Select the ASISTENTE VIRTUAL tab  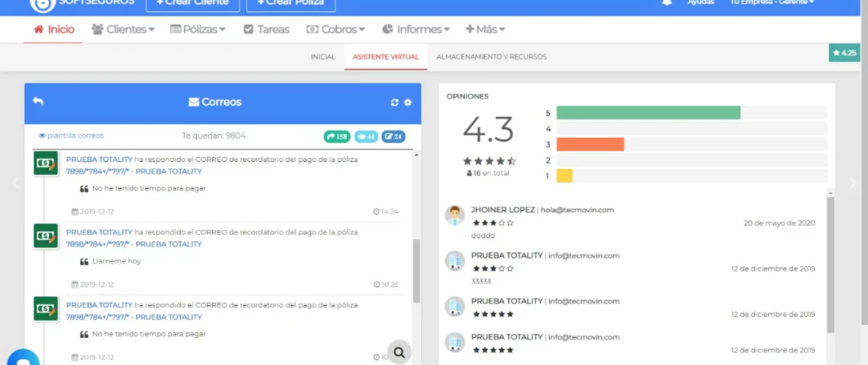click(386, 56)
